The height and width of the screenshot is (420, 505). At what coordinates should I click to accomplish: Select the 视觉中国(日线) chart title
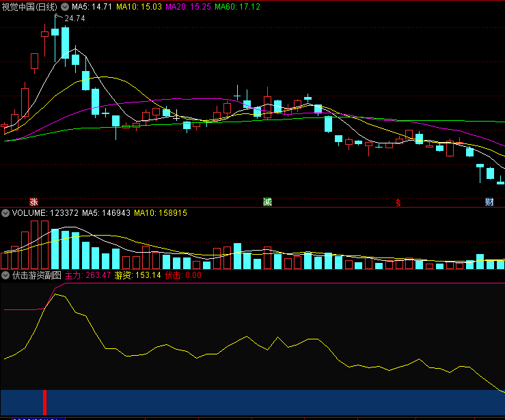point(29,7)
